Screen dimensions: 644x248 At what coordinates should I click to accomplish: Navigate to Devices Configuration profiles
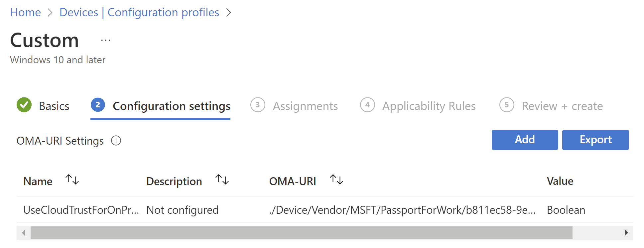tap(139, 12)
